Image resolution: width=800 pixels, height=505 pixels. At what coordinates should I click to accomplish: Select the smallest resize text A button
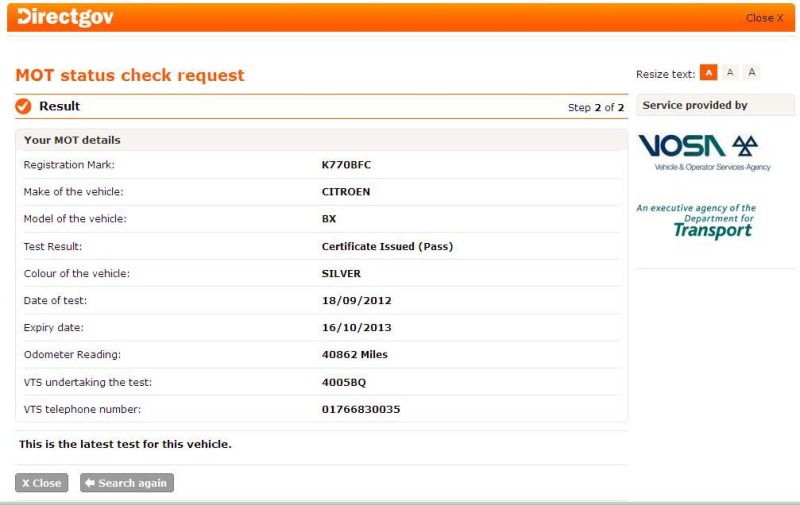tap(708, 72)
